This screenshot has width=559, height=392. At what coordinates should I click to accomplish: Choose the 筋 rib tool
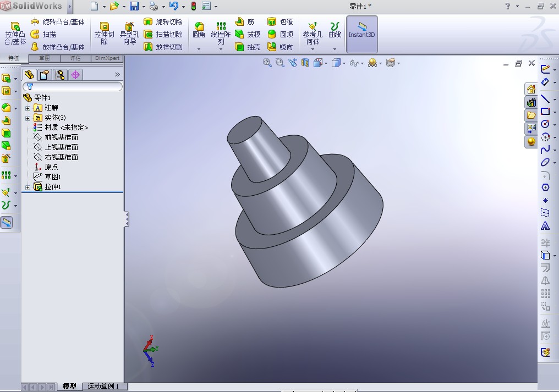coord(244,22)
